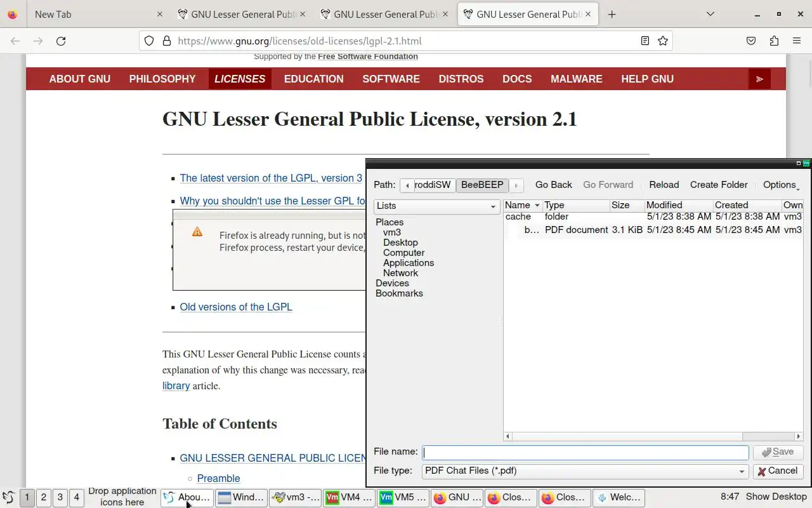Close the New Tab tab
The height and width of the screenshot is (508, 812).
[x=159, y=14]
